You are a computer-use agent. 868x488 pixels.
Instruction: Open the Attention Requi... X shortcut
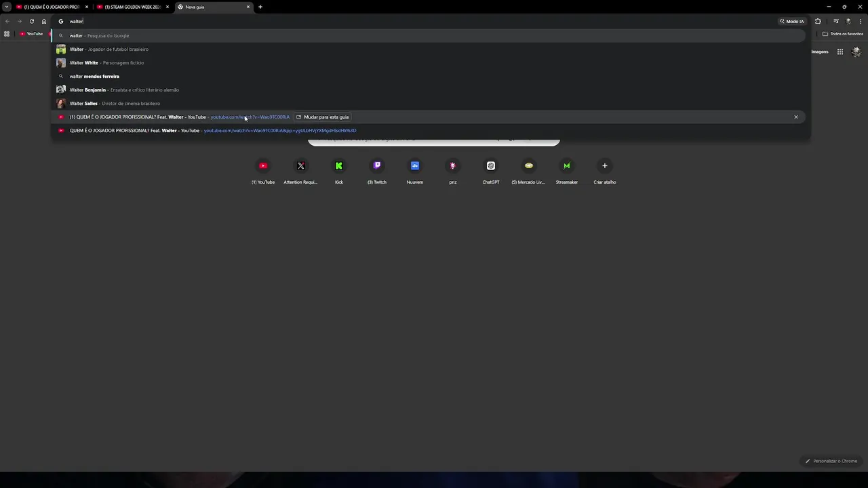(301, 171)
